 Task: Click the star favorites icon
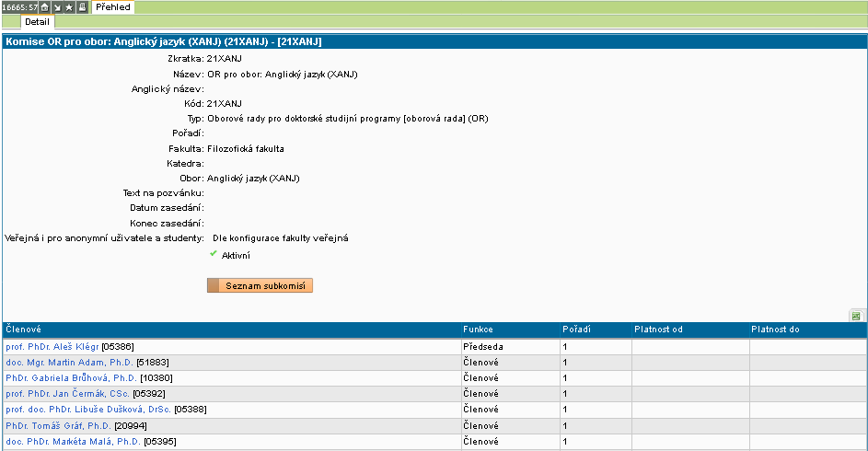69,6
